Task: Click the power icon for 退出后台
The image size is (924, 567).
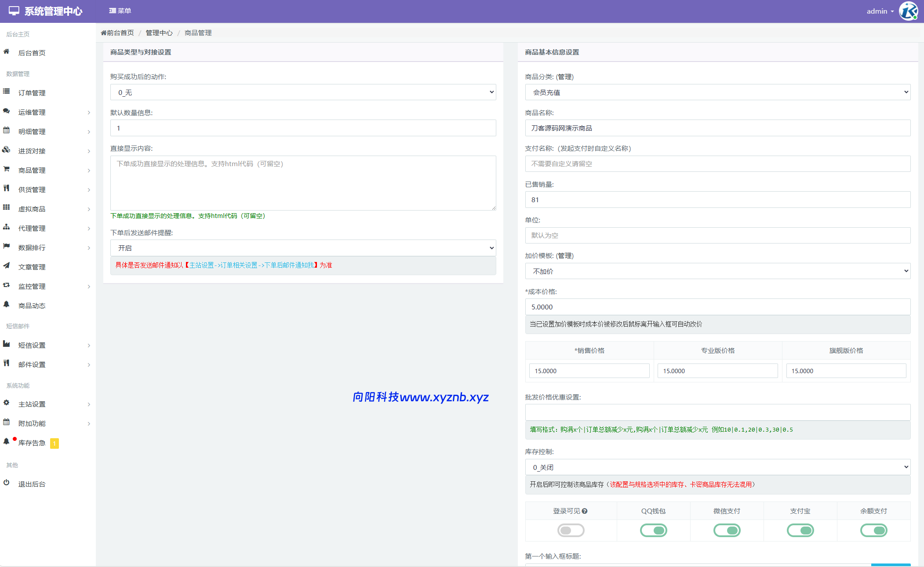Action: point(7,483)
